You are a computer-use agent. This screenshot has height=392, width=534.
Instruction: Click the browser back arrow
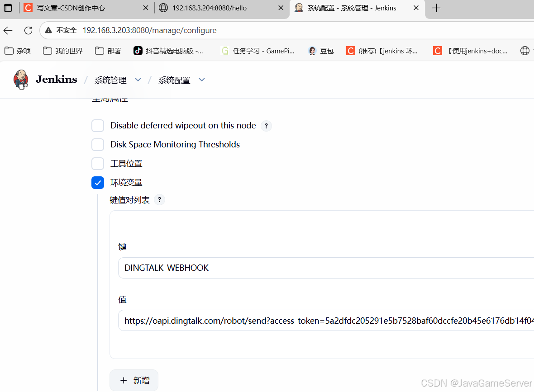click(x=8, y=31)
